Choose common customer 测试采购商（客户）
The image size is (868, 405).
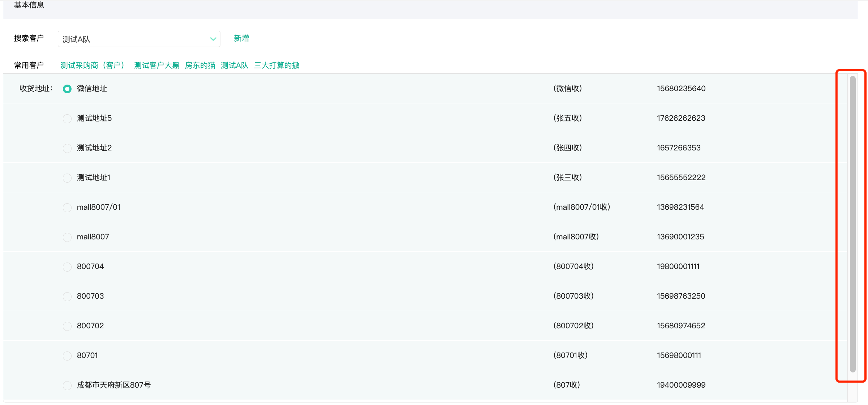(93, 65)
